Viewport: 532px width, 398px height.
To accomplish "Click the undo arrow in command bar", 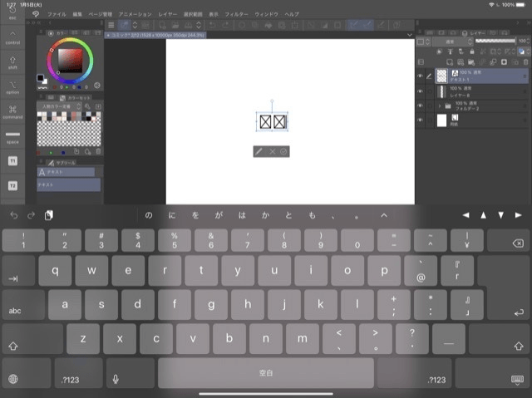I will [213, 25].
